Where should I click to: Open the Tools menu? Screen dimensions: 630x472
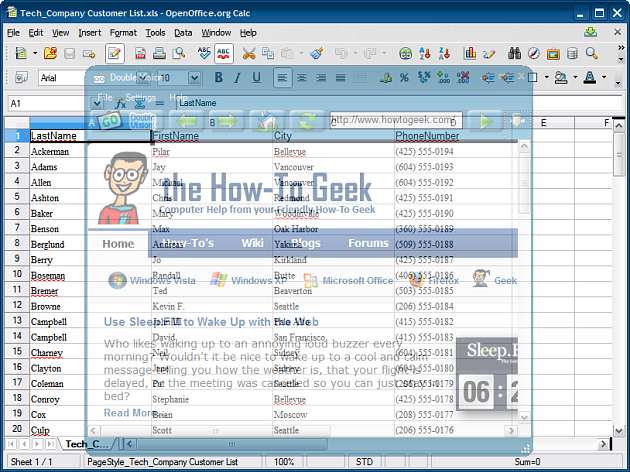click(x=155, y=33)
